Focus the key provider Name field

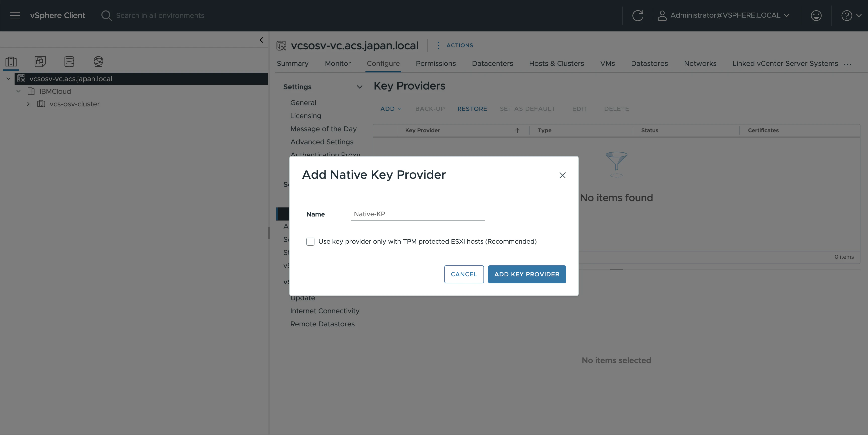tap(417, 214)
